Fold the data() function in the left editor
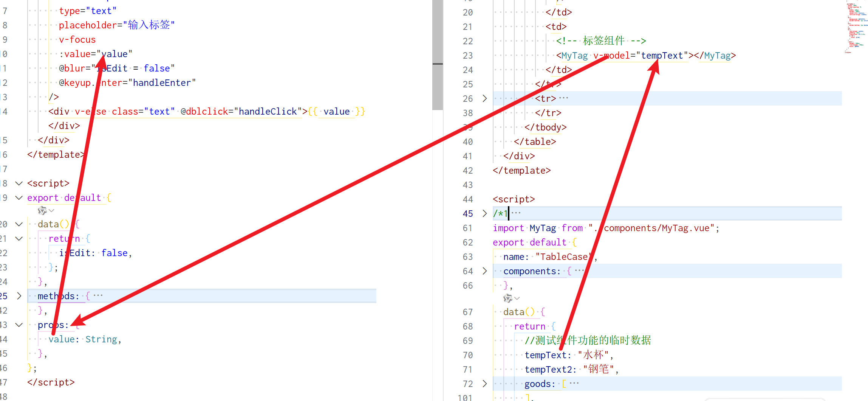This screenshot has width=868, height=401. coord(19,224)
